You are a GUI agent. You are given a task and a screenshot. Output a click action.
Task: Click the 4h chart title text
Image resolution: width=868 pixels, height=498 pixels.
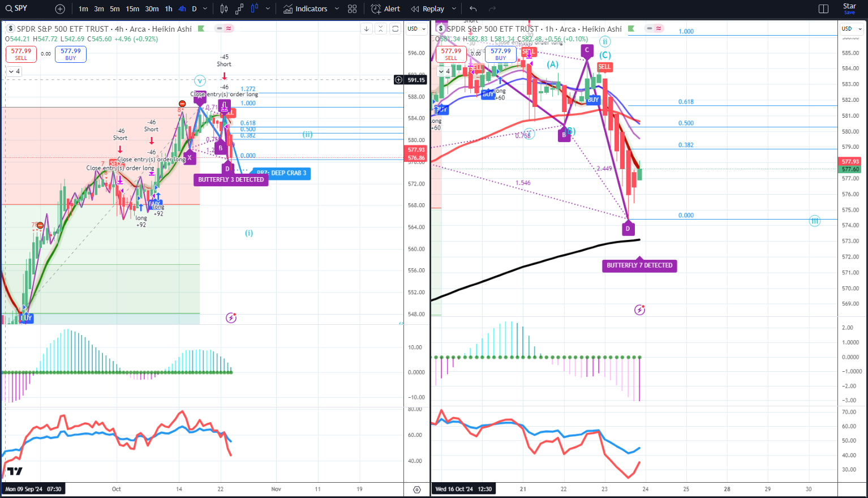[104, 29]
